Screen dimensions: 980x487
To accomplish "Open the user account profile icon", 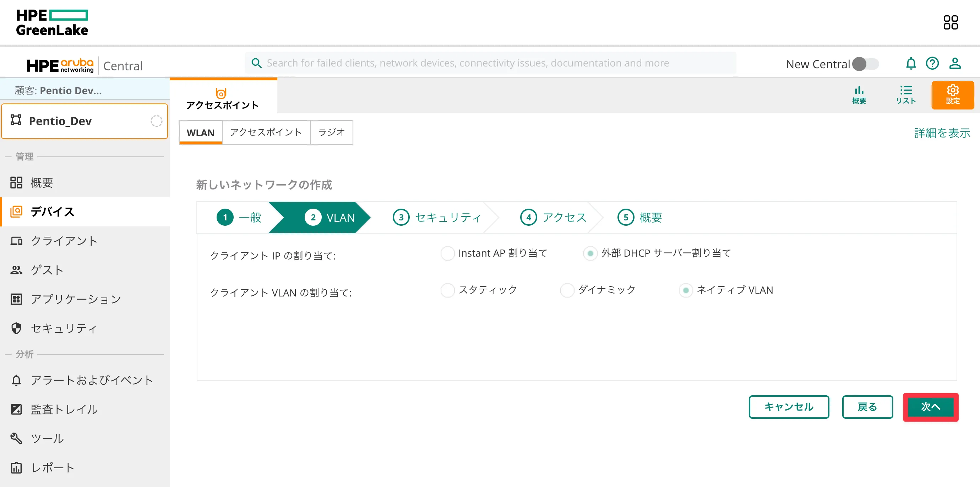I will pyautogui.click(x=954, y=64).
